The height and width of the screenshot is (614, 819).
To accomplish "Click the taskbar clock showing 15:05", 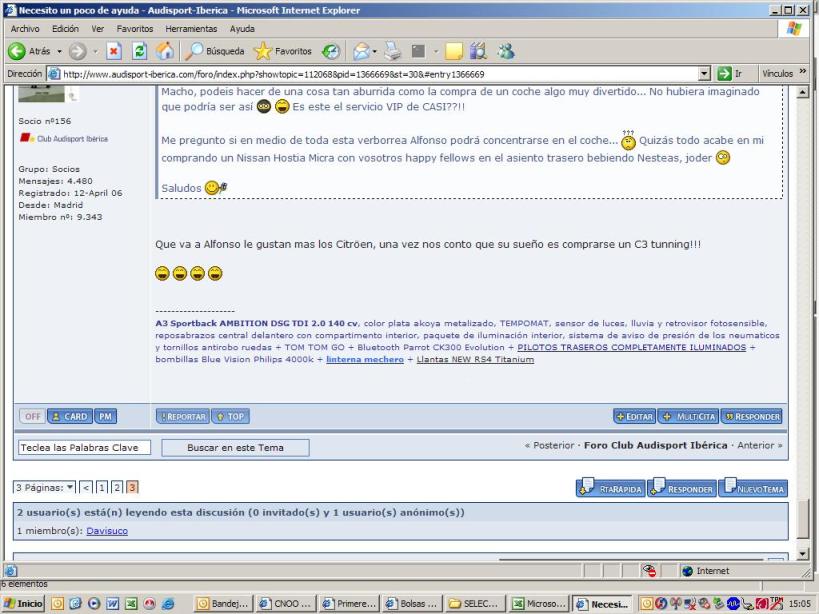I will pos(799,604).
